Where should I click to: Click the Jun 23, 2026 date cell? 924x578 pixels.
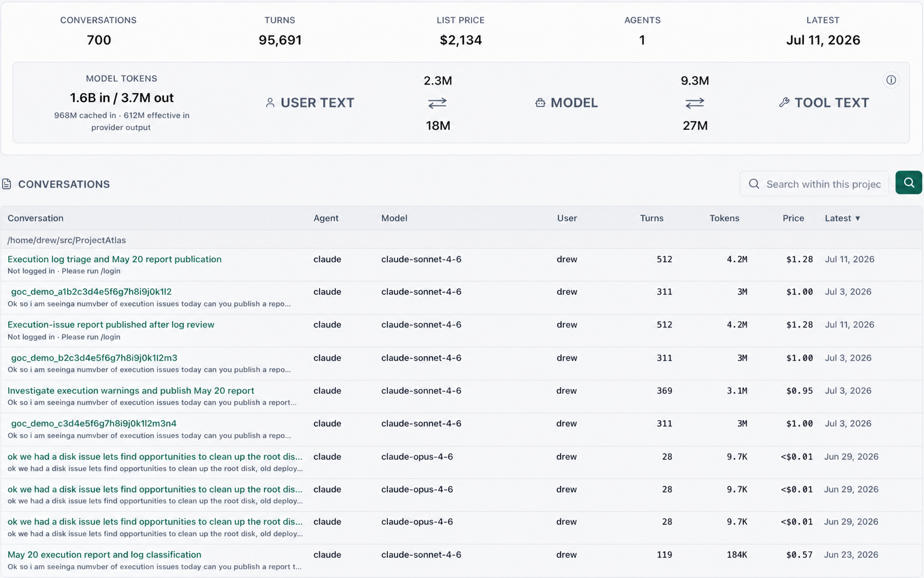tap(851, 555)
